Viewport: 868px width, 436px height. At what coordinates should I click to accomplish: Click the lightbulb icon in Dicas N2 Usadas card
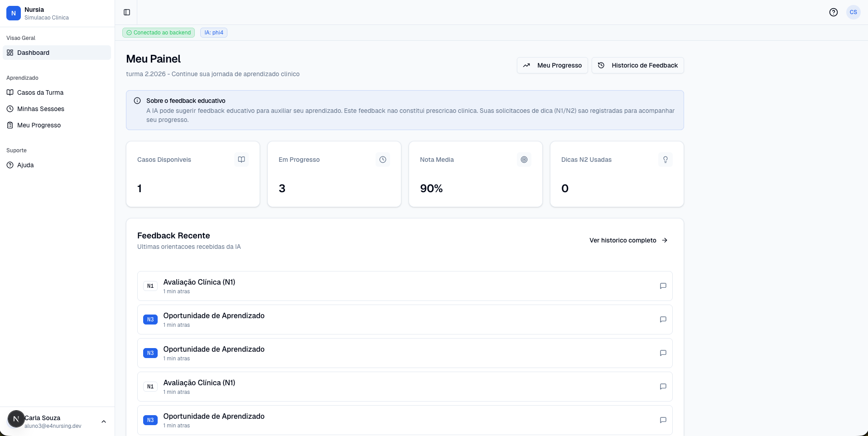(x=665, y=160)
